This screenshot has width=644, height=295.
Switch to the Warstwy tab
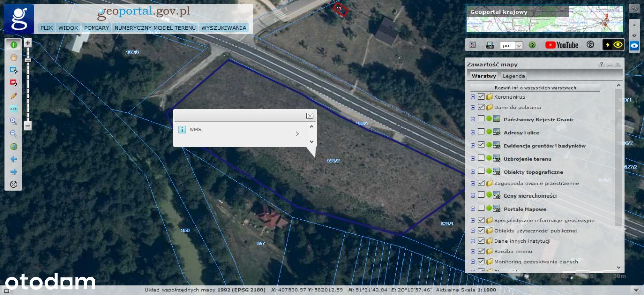tap(484, 76)
